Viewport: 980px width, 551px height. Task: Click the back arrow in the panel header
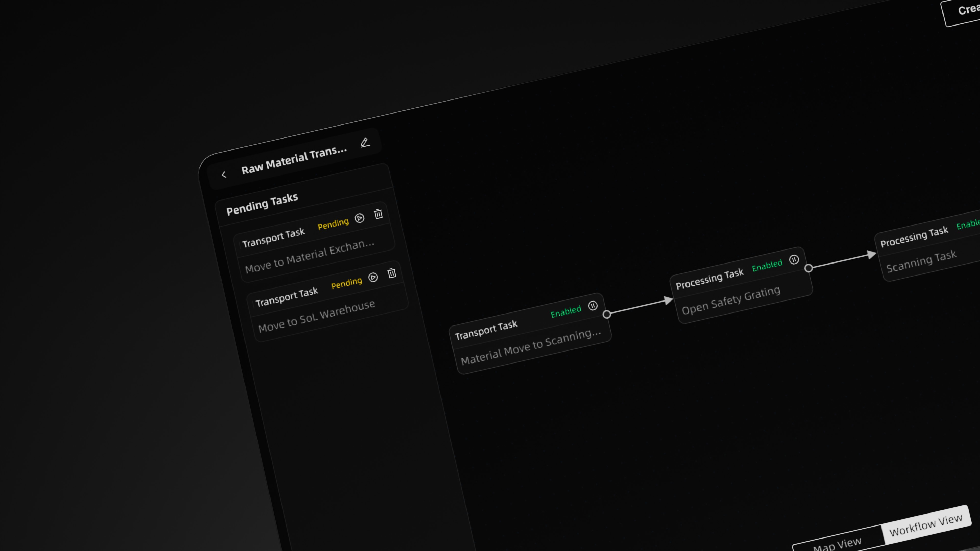coord(224,174)
